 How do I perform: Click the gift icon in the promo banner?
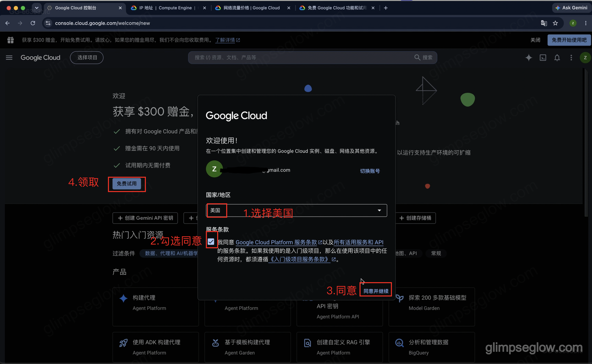(x=11, y=40)
